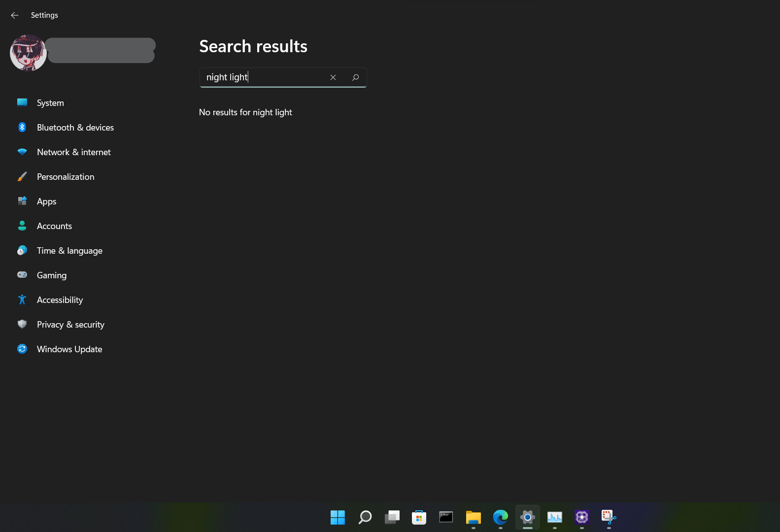Open the purple CPU chip app on taskbar
This screenshot has width=780, height=532.
click(x=582, y=517)
